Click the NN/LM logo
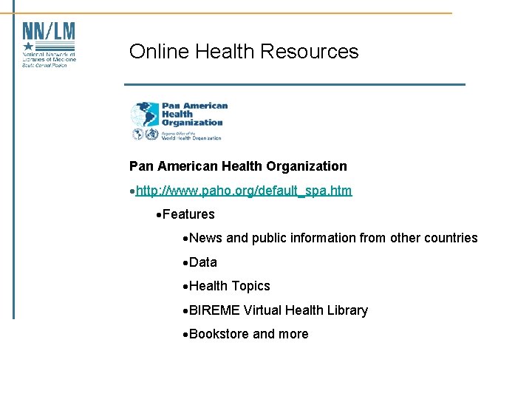 pyautogui.click(x=49, y=45)
